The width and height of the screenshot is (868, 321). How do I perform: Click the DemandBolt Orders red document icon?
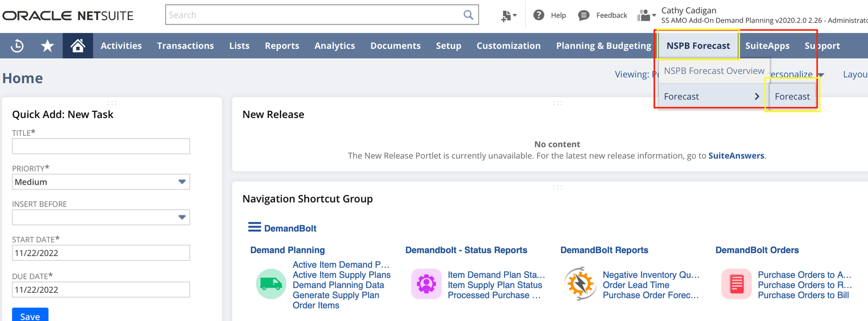(736, 284)
